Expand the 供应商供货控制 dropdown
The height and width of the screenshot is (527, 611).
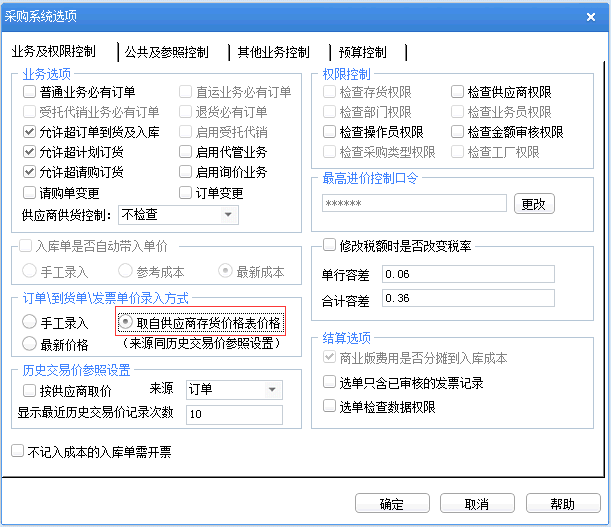pos(229,214)
